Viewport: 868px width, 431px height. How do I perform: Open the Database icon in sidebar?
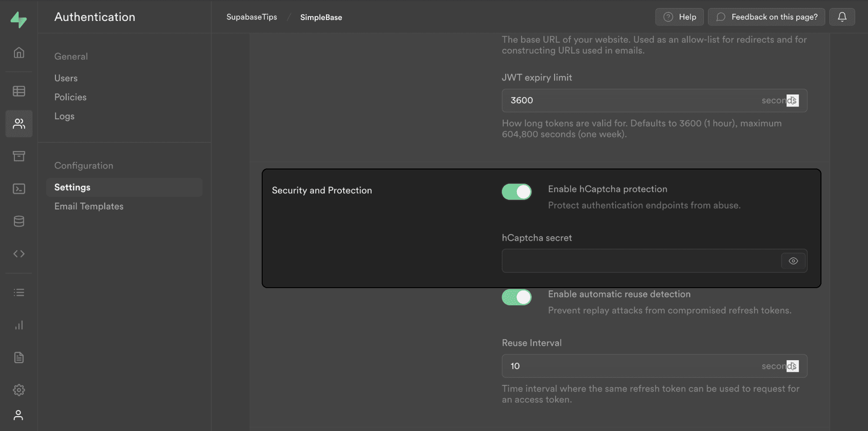pyautogui.click(x=19, y=221)
